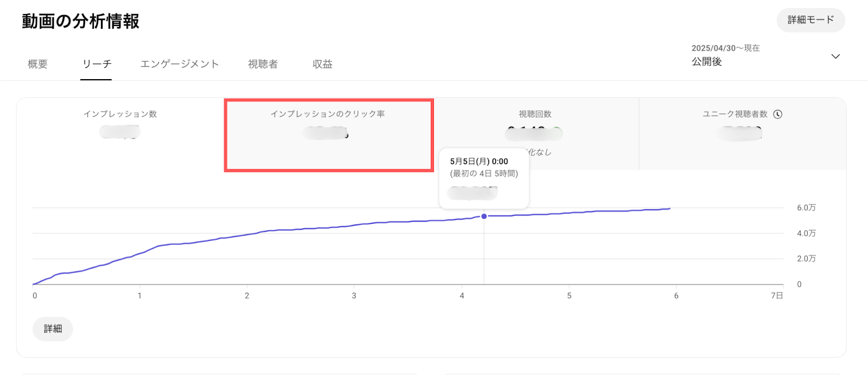868x375 pixels.
Task: Click the highlighted data point on the chart line
Action: (x=484, y=216)
